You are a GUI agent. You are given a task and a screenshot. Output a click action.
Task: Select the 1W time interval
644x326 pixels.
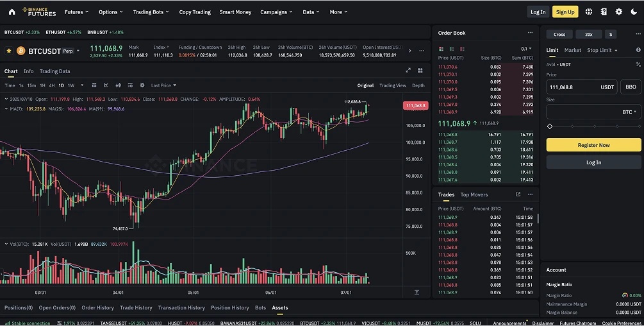tap(71, 85)
